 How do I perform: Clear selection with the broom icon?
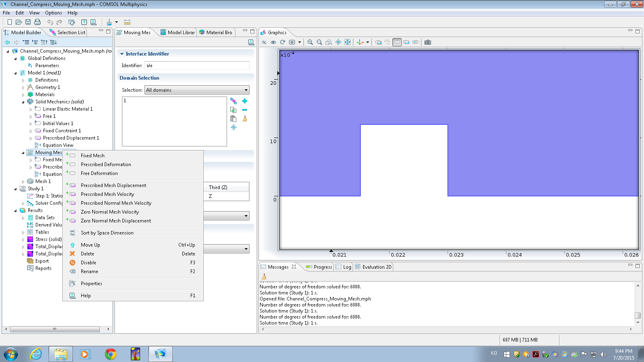pyautogui.click(x=244, y=119)
